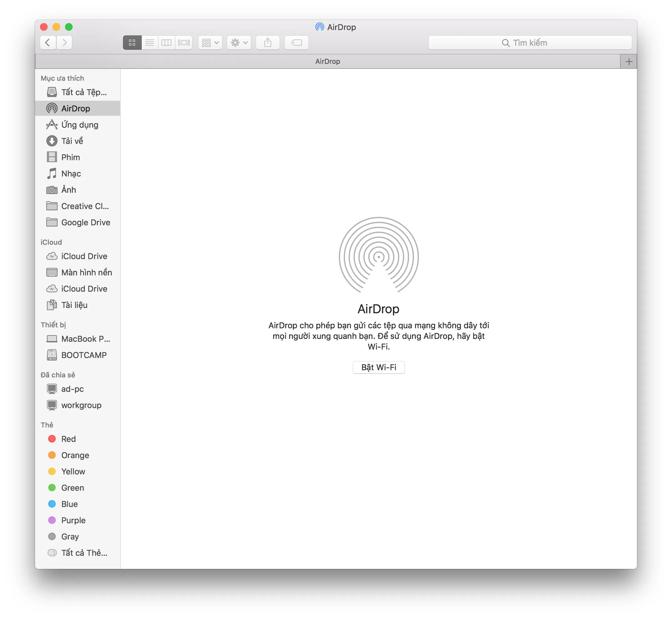Select AirDrop in the sidebar
672x619 pixels.
click(x=78, y=108)
